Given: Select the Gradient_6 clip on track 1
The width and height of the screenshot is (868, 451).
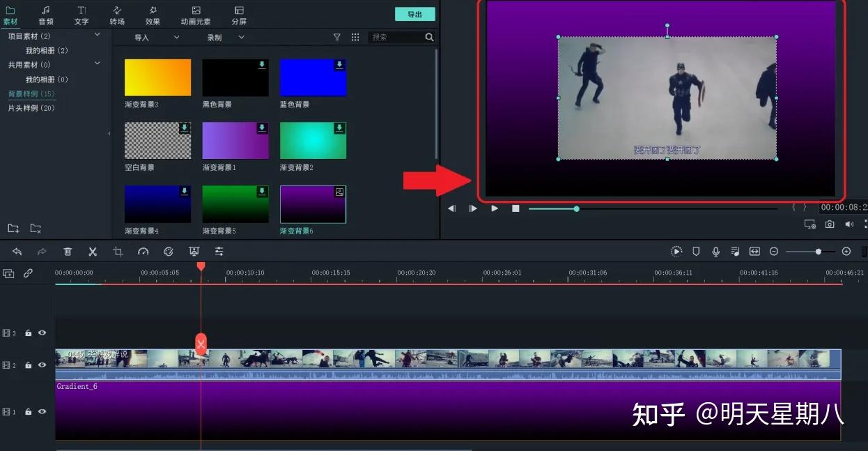Looking at the screenshot, I should coord(448,411).
